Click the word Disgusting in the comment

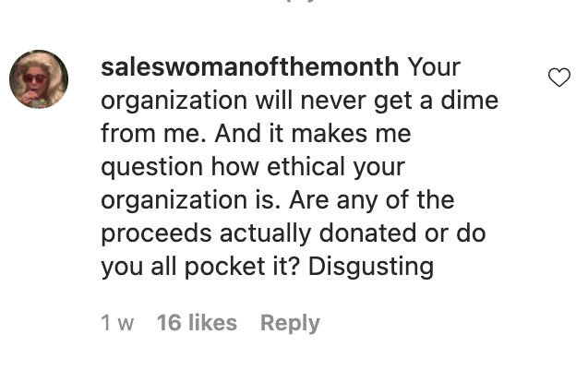(x=371, y=267)
